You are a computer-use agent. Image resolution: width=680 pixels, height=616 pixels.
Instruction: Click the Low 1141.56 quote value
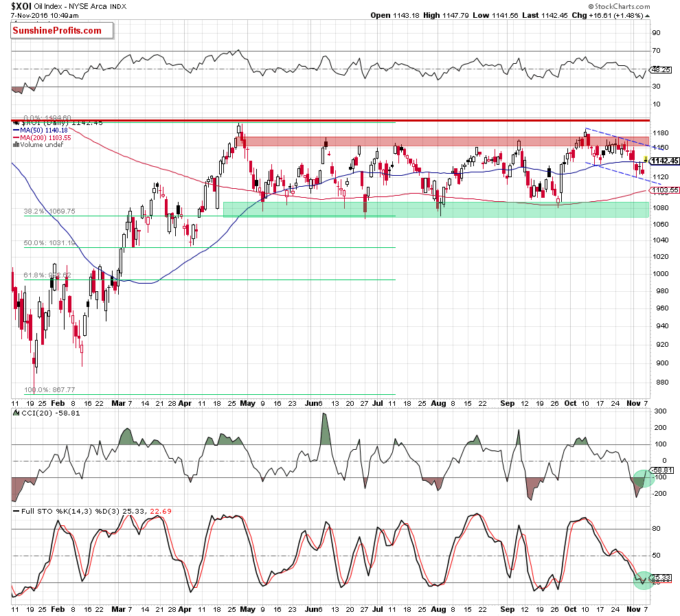(x=495, y=15)
